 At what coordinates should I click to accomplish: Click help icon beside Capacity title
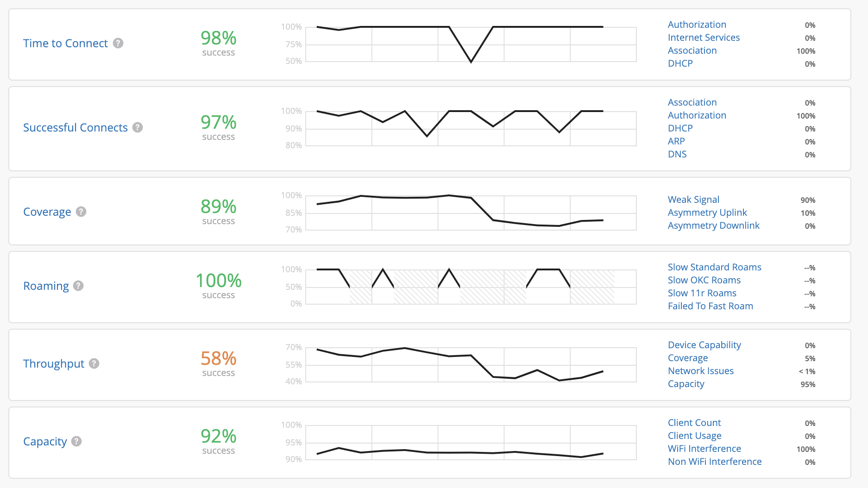(77, 441)
